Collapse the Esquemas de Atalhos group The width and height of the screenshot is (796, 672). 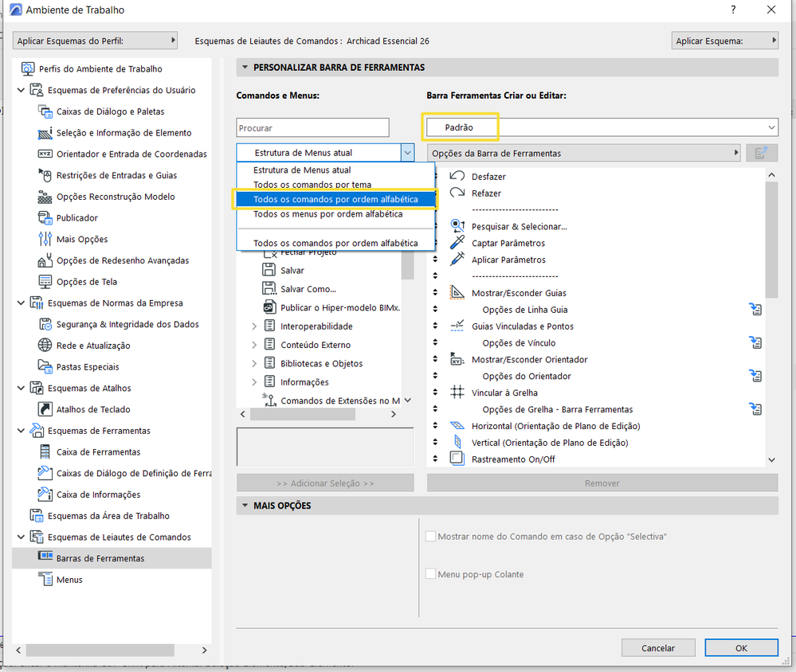tap(21, 388)
